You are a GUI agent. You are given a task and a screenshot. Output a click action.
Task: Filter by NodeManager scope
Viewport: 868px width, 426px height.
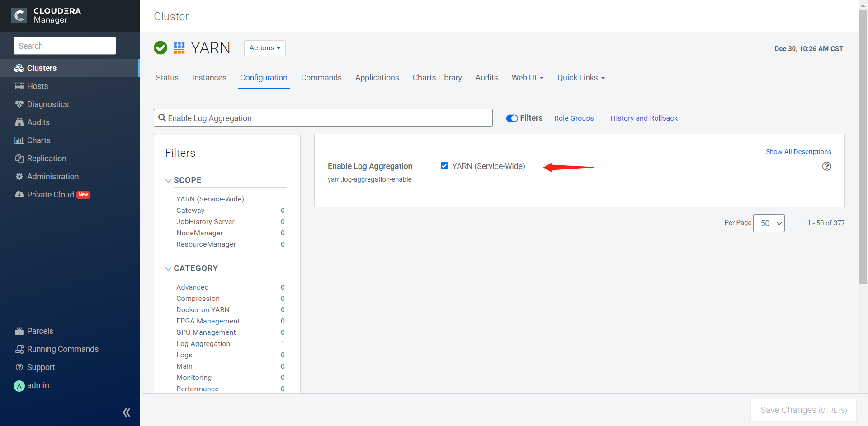point(199,233)
